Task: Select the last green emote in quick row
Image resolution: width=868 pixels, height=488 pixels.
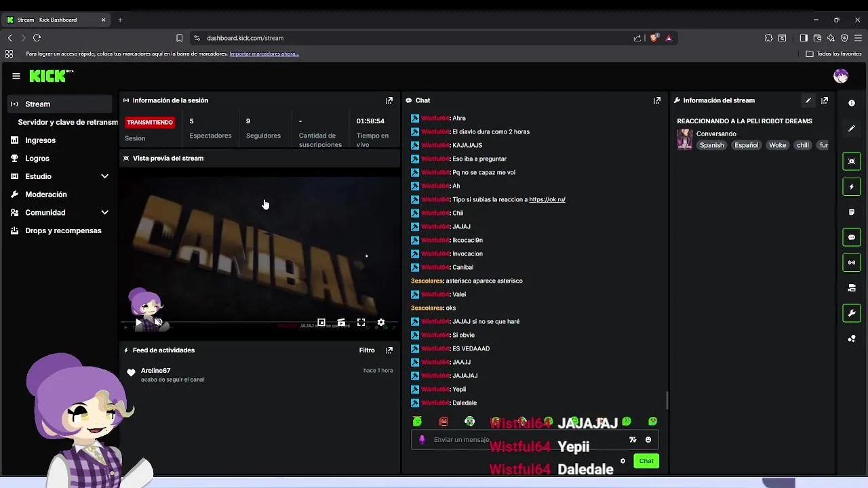Action: (652, 422)
